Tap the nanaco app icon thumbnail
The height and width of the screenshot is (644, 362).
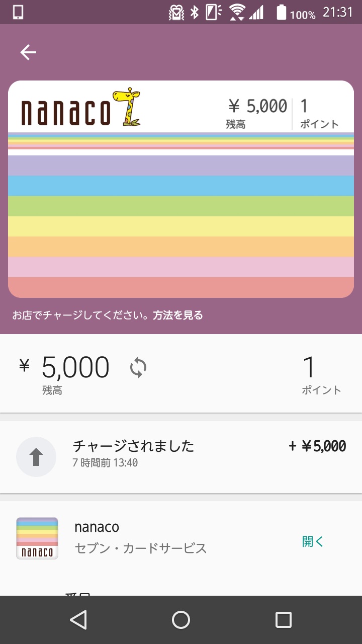click(37, 538)
